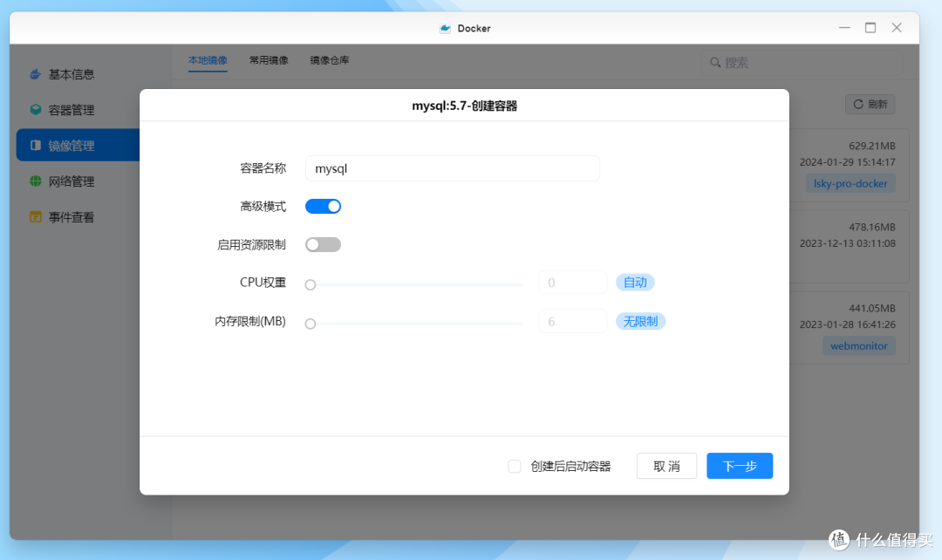This screenshot has width=942, height=560.
Task: Check the 创建后启动容器 checkbox
Action: pyautogui.click(x=515, y=467)
